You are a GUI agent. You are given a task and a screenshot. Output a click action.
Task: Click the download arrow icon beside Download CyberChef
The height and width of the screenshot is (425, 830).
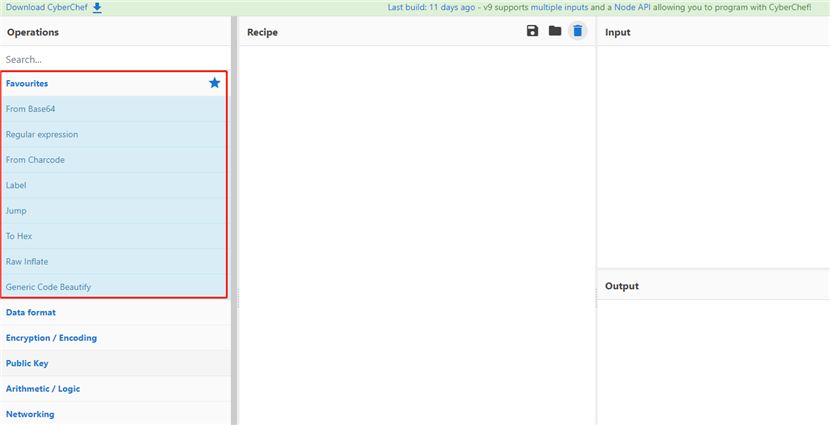[97, 8]
